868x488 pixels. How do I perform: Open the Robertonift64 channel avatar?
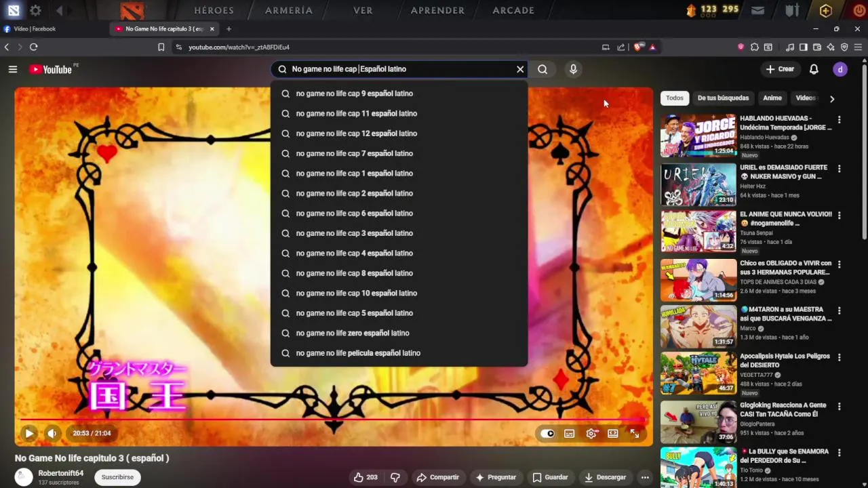[24, 477]
